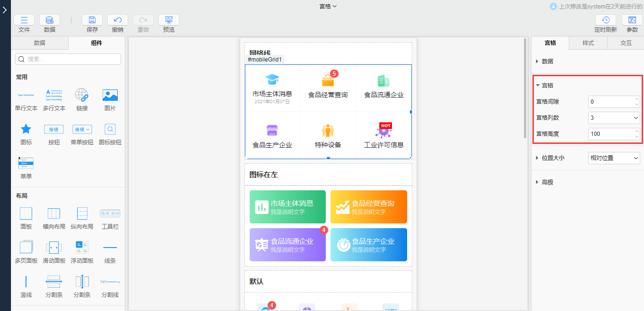644x311 pixels.
Task: Click the 宫格高度 value field
Action: [x=610, y=134]
